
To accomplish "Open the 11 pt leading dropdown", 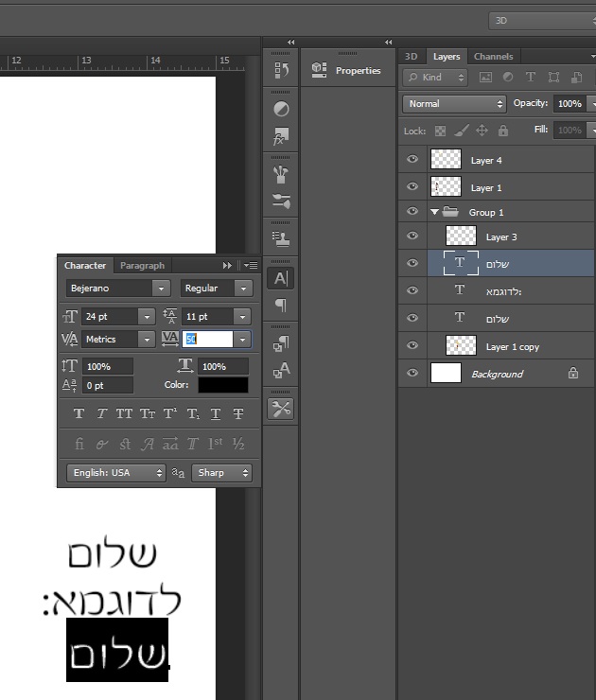I will [242, 317].
